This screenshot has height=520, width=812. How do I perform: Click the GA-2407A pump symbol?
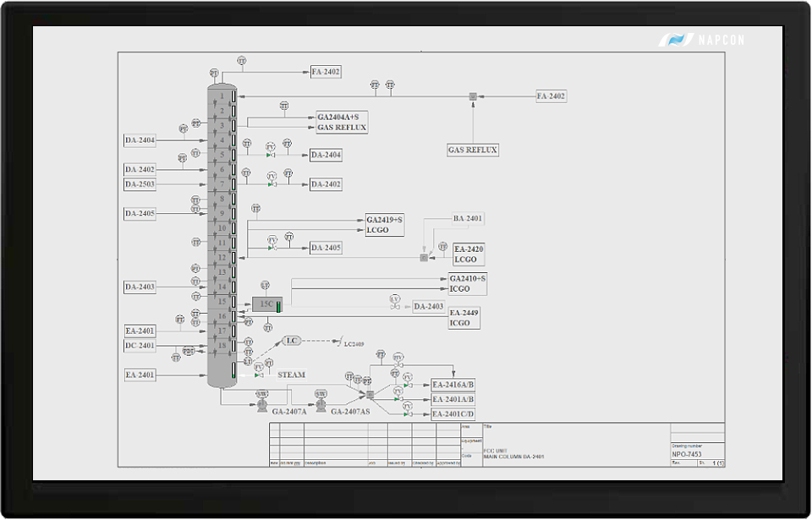[263, 405]
